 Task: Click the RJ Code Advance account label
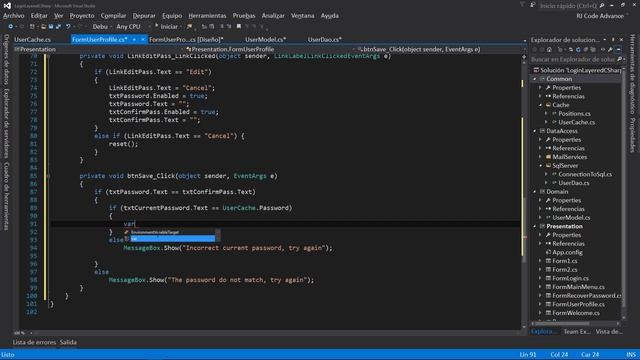tap(600, 16)
